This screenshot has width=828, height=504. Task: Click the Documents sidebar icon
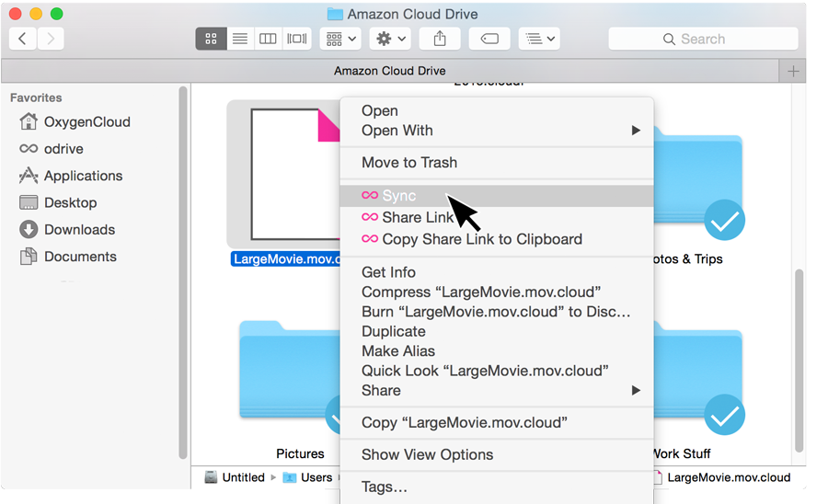pyautogui.click(x=29, y=256)
